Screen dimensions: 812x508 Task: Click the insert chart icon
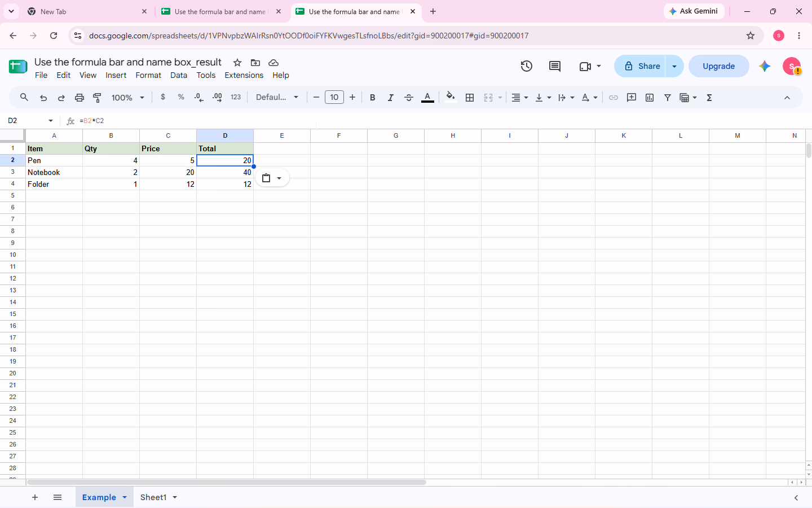[x=650, y=98]
